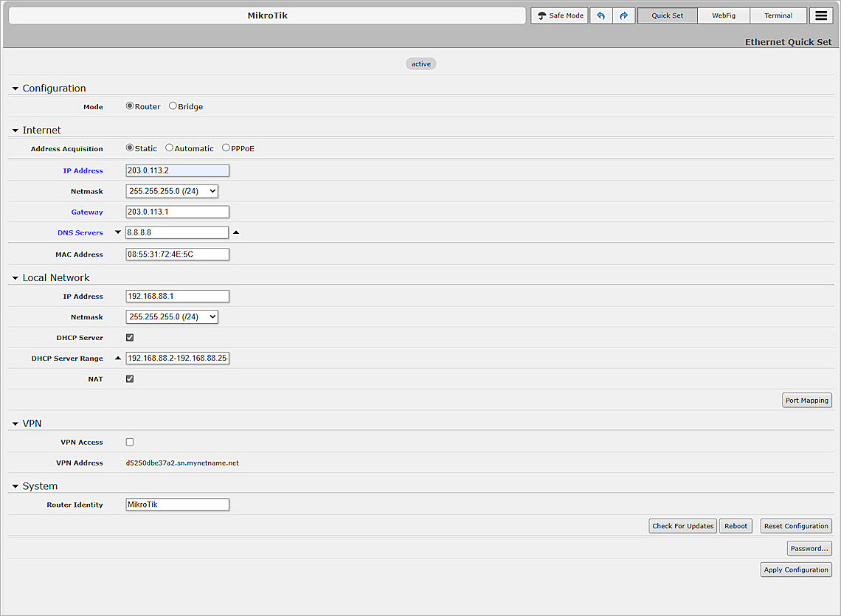Click the Router Identity input field
Screen dimensions: 841x616
[177, 505]
